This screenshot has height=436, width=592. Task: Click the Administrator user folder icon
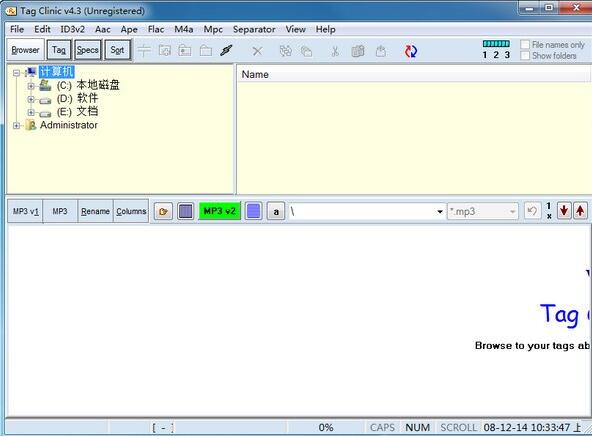point(31,125)
